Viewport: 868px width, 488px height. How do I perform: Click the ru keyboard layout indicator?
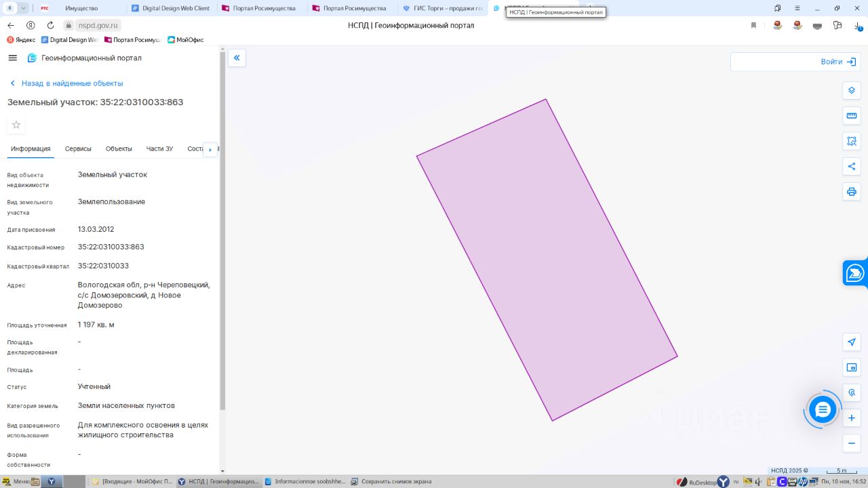click(736, 482)
